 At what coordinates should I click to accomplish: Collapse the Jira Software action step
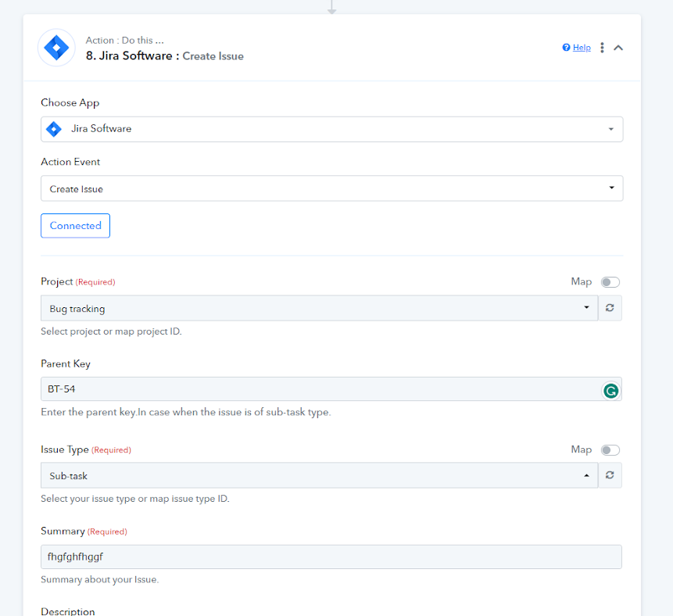click(x=618, y=48)
